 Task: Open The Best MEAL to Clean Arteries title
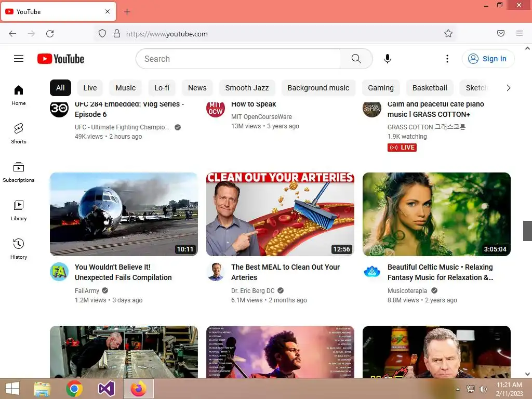pos(285,272)
